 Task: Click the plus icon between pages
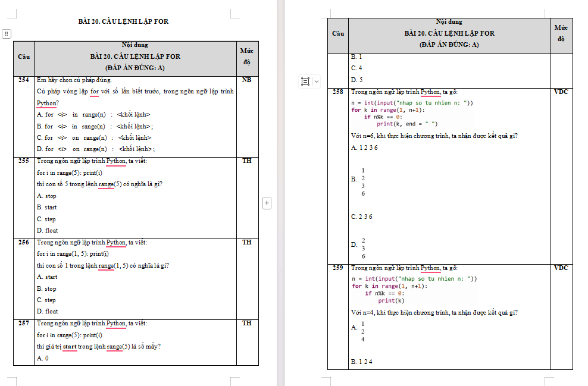267,203
